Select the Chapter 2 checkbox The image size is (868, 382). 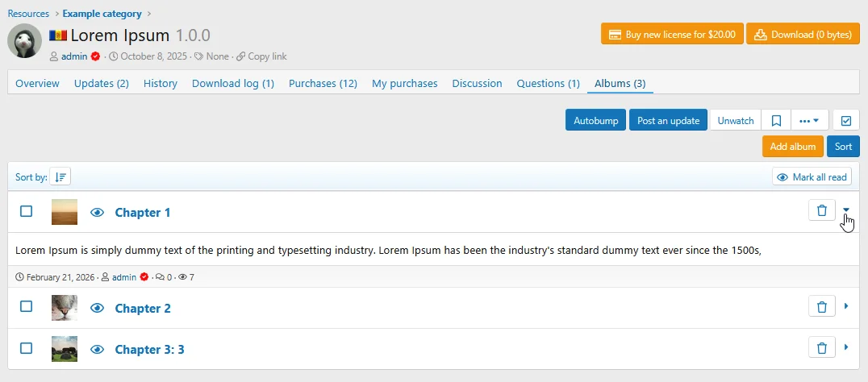(27, 307)
